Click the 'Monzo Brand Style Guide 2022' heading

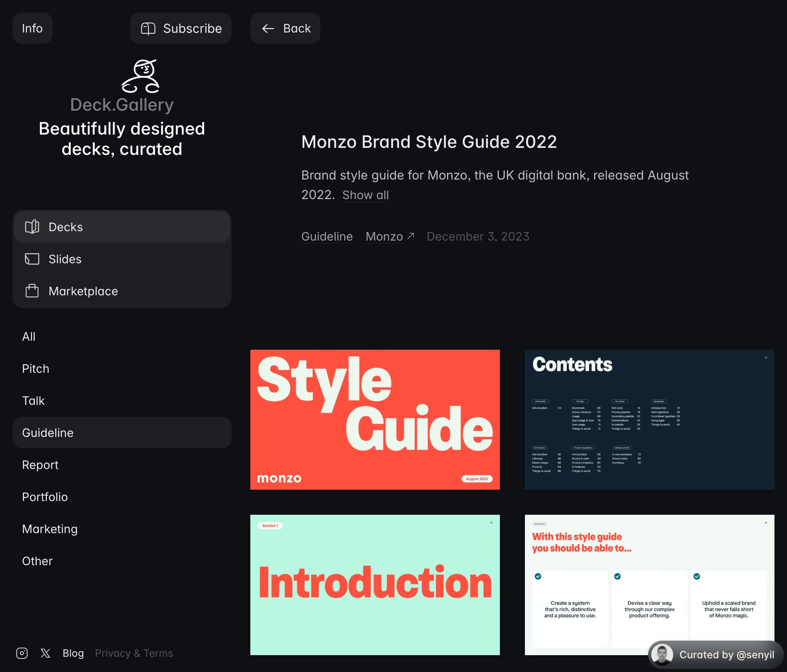coord(429,142)
